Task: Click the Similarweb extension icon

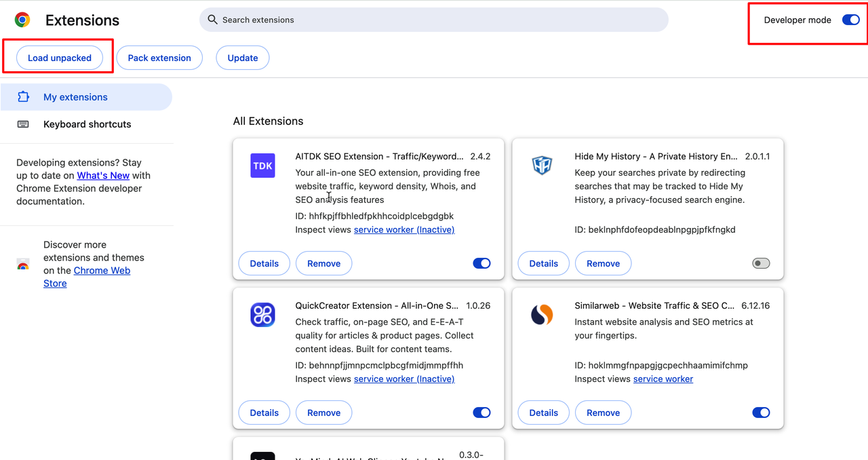Action: [x=542, y=315]
